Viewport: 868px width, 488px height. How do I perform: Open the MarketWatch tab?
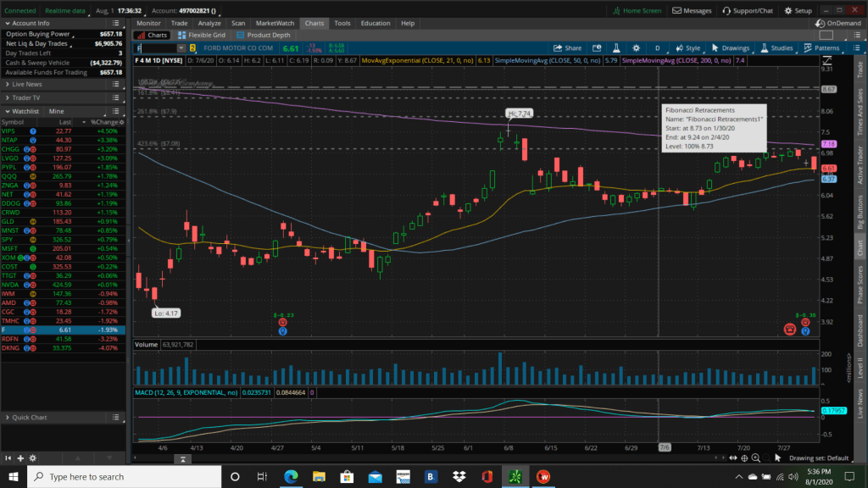[x=275, y=23]
